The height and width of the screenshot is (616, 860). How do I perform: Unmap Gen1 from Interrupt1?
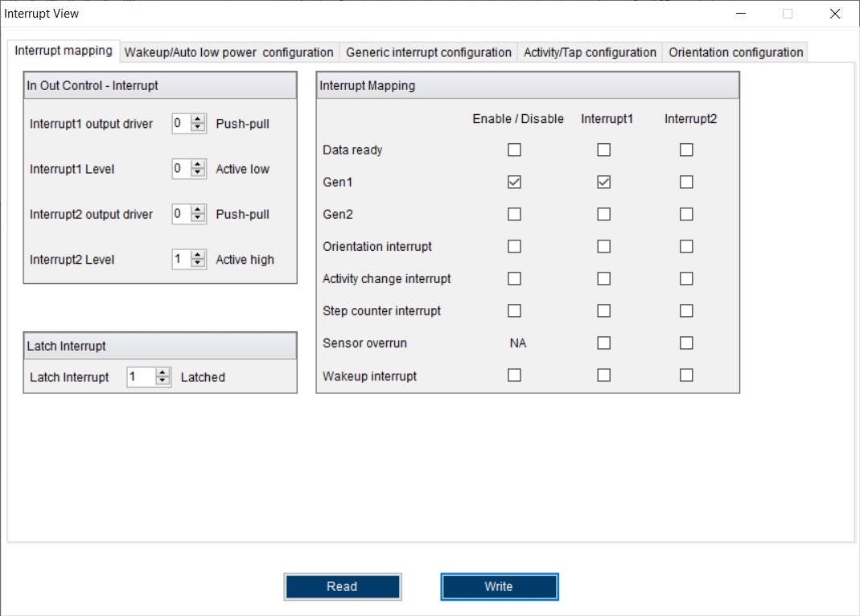pyautogui.click(x=604, y=183)
